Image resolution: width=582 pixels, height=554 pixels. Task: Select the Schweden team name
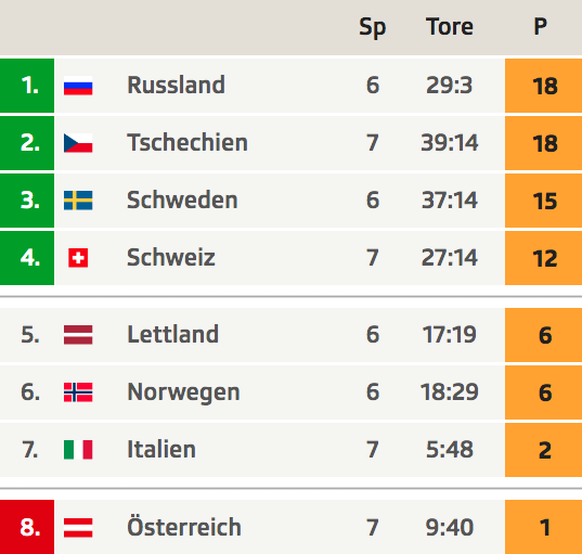point(182,200)
